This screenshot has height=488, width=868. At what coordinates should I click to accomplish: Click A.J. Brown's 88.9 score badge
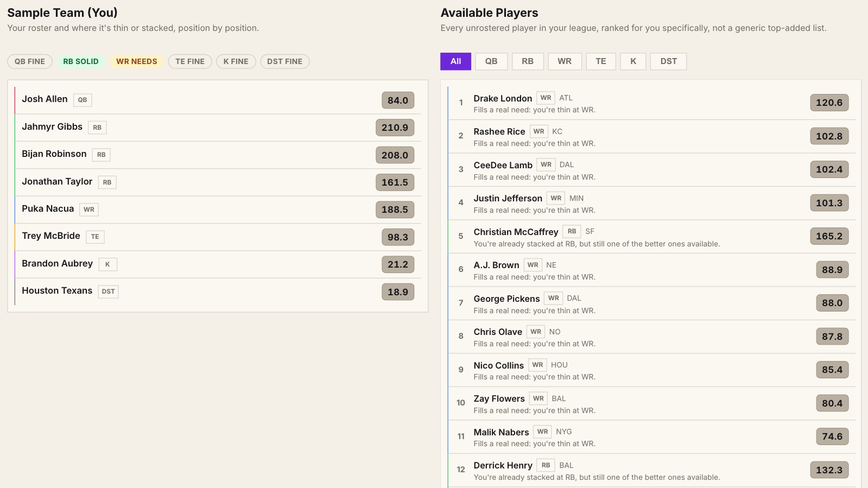832,270
